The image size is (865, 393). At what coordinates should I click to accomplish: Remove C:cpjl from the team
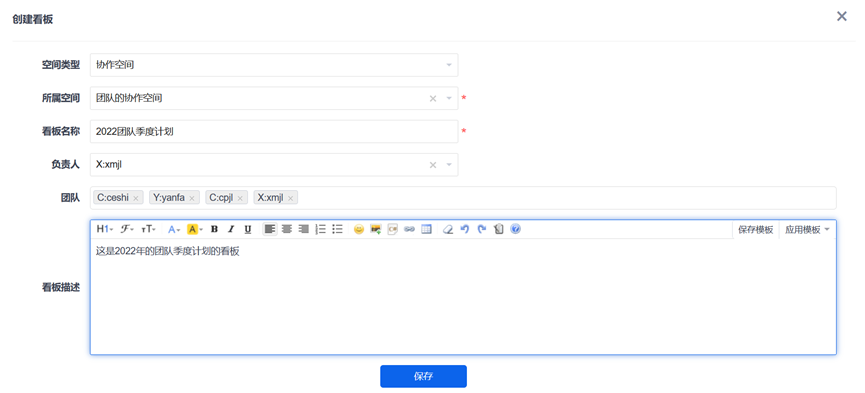[x=240, y=198]
